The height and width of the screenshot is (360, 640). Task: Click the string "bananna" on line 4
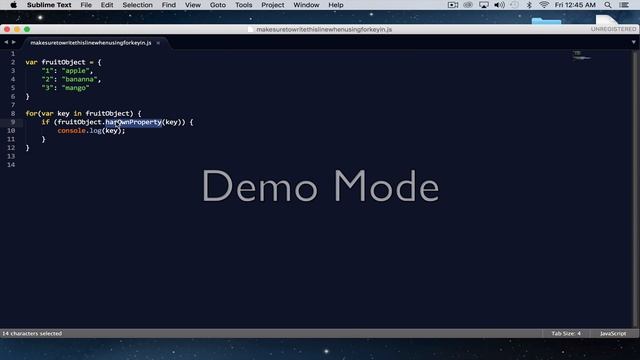(x=80, y=79)
